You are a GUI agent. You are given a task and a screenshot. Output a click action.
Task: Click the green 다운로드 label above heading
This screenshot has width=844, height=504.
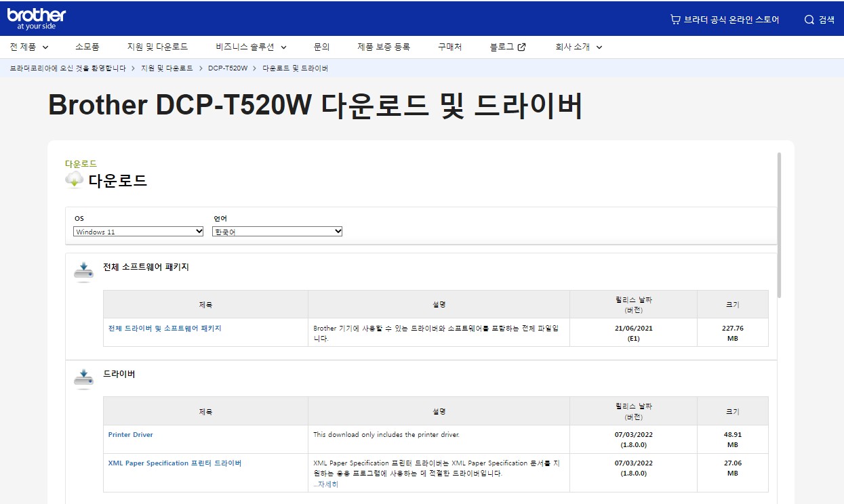click(x=81, y=164)
